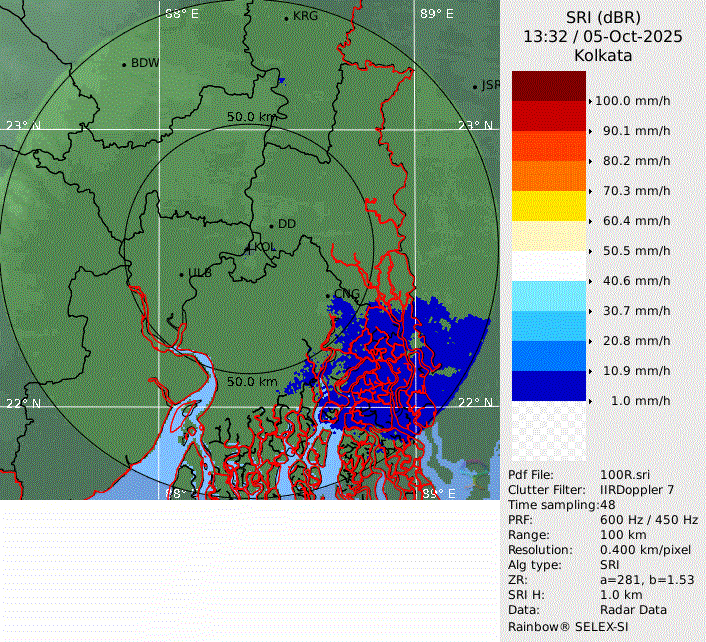Click the Kolkata radar name in header

point(603,56)
